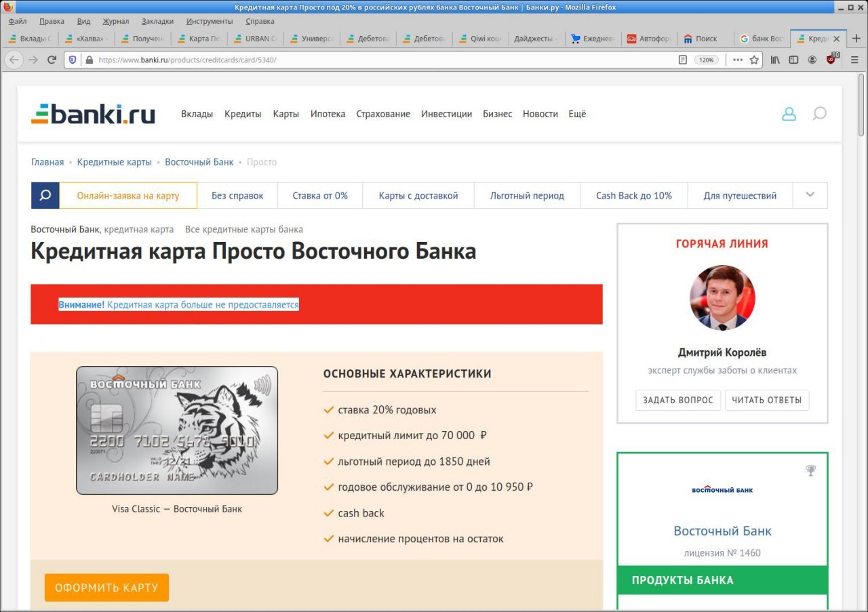Open Бизнес in site navigation
The width and height of the screenshot is (868, 612).
click(498, 114)
